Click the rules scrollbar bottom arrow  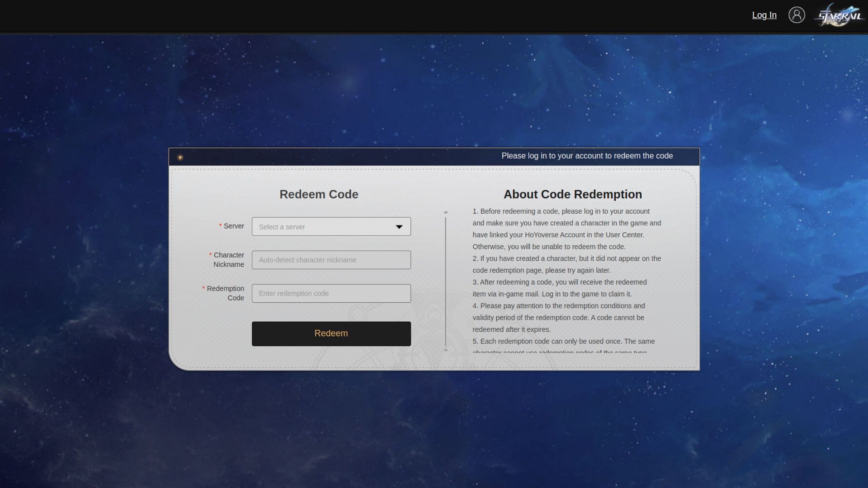tap(446, 350)
